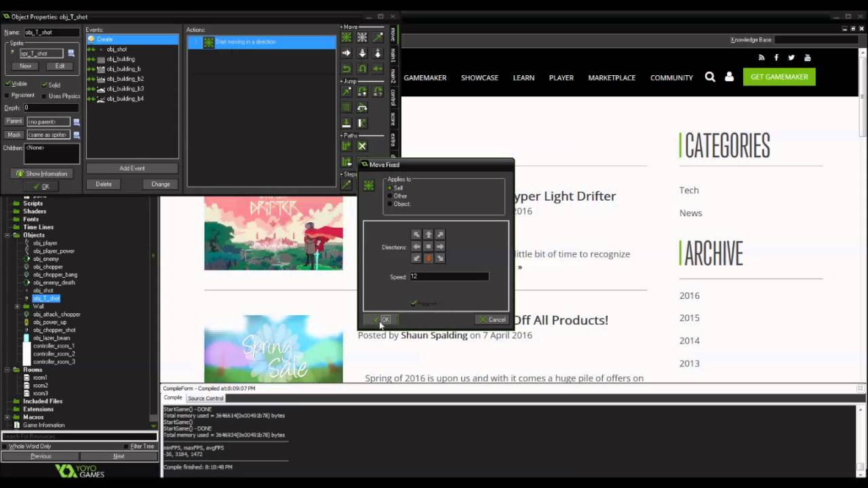Open the website user account icon
Image resolution: width=868 pixels, height=488 pixels.
729,77
